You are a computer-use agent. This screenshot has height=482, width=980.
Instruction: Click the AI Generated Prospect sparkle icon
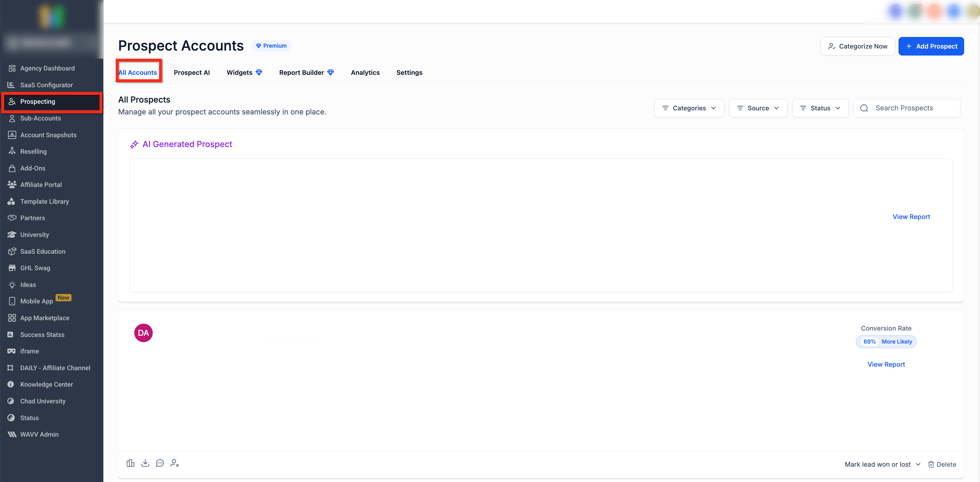pyautogui.click(x=134, y=144)
